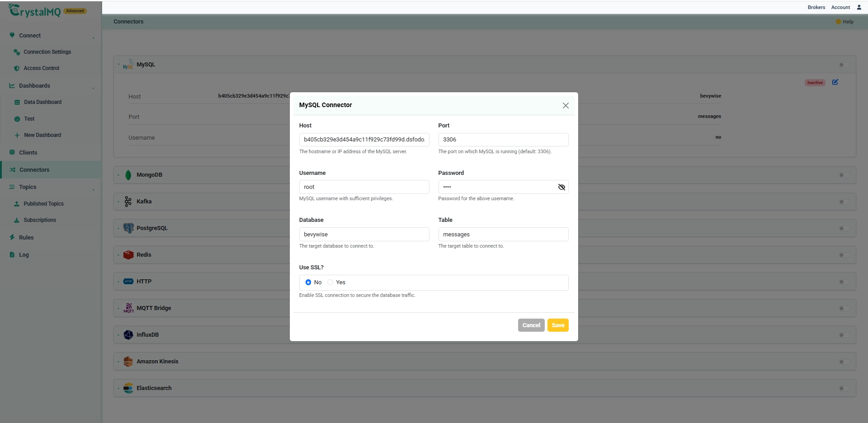
Task: Open Subscriptions in sidebar
Action: click(x=40, y=220)
